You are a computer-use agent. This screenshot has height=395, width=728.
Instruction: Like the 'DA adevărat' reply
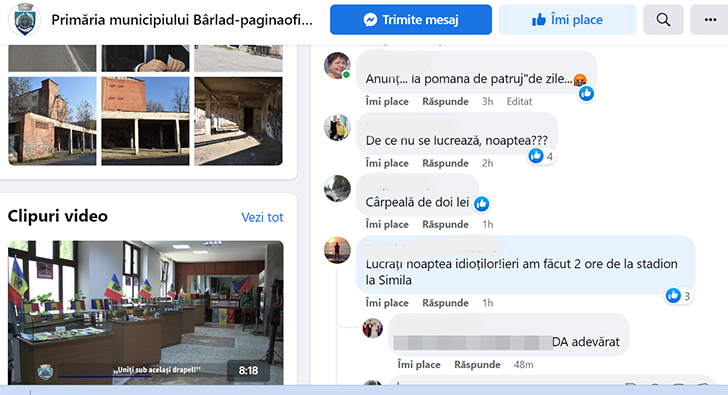(419, 365)
